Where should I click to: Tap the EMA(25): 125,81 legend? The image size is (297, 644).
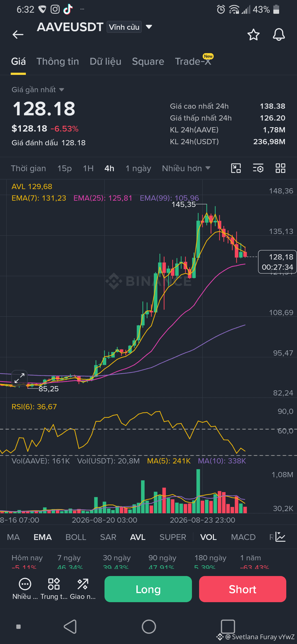(103, 198)
